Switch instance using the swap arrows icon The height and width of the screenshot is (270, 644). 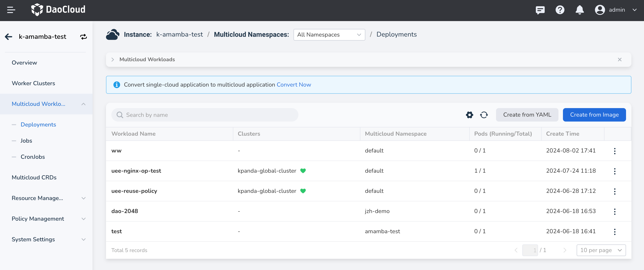tap(84, 37)
